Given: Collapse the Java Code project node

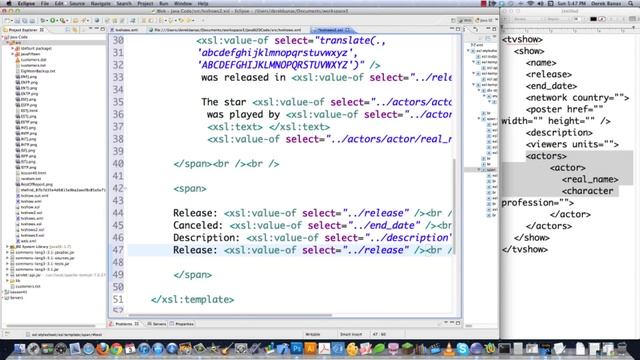Looking at the screenshot, I should 3,37.
